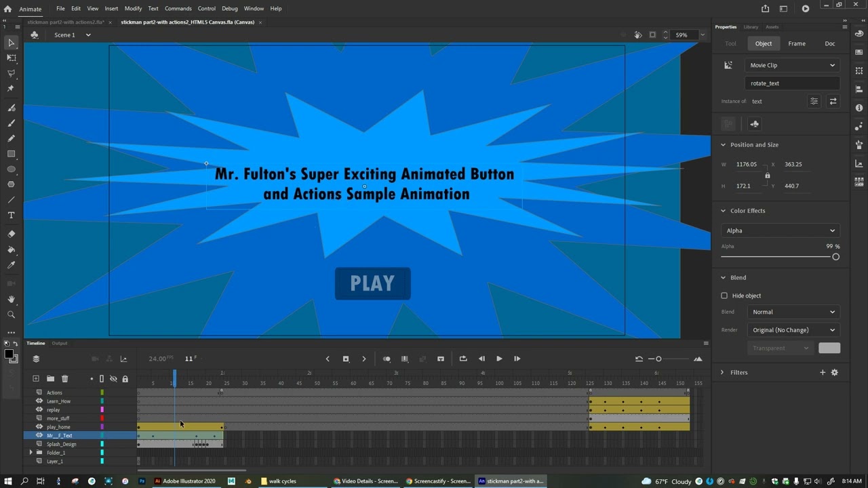Toggle outline all layers icon

(x=102, y=379)
